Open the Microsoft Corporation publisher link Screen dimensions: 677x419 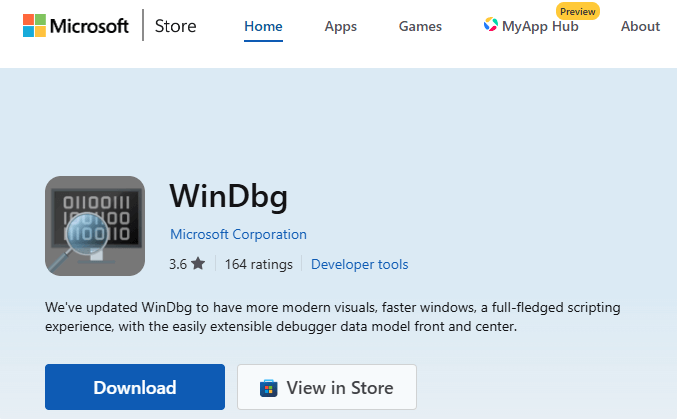(238, 234)
